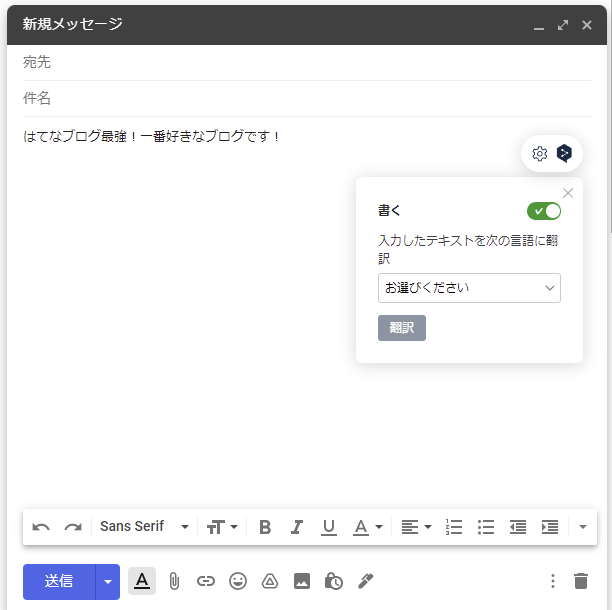Toggle underline formatting
The image size is (612, 610).
point(329,527)
